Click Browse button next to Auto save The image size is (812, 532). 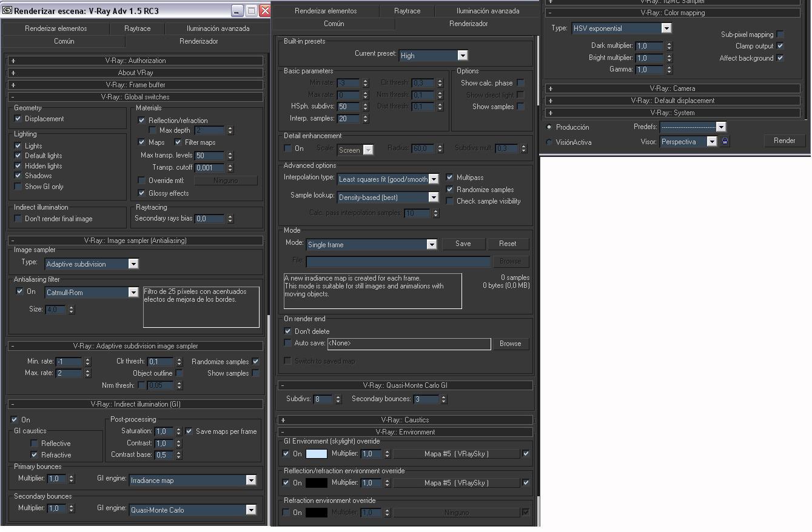coord(511,344)
